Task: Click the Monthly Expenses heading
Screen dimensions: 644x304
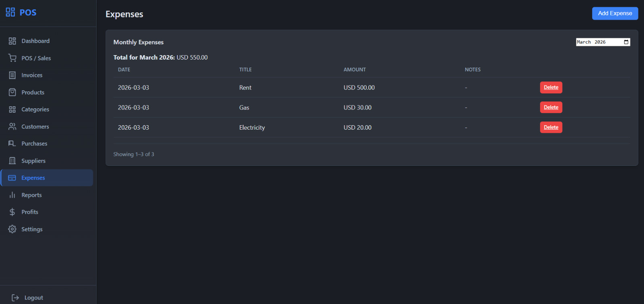Action: [138, 42]
